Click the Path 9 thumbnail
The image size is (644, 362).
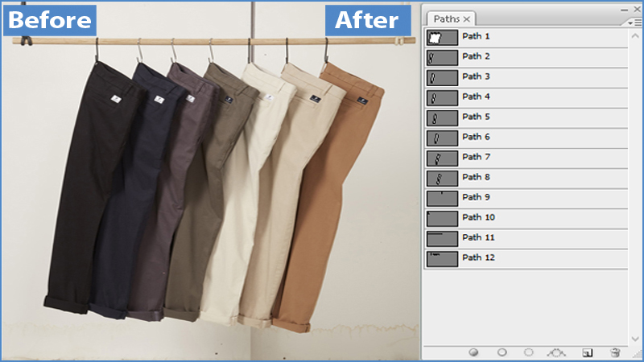tap(442, 198)
